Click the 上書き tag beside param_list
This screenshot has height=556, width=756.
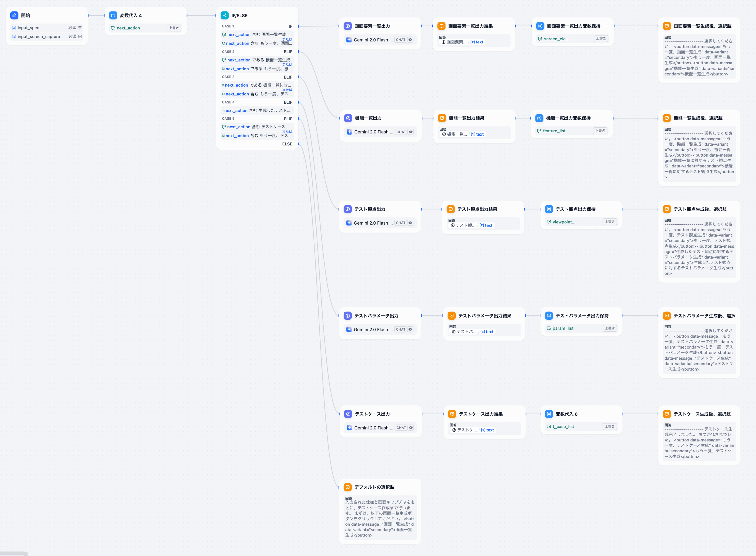610,328
